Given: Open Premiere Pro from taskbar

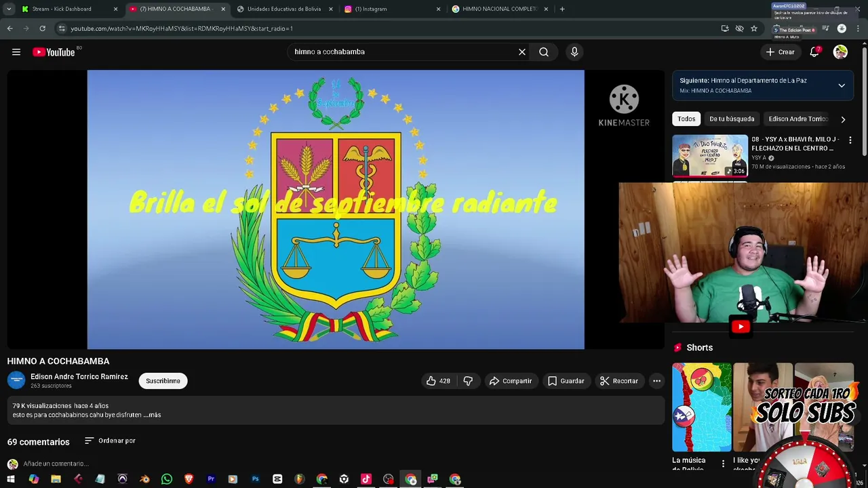Looking at the screenshot, I should 211,479.
